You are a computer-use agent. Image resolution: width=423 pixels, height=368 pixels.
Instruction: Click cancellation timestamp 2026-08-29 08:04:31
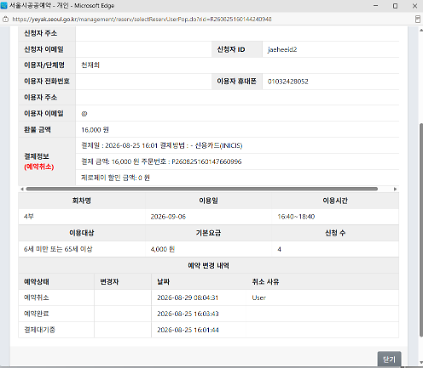(x=188, y=297)
